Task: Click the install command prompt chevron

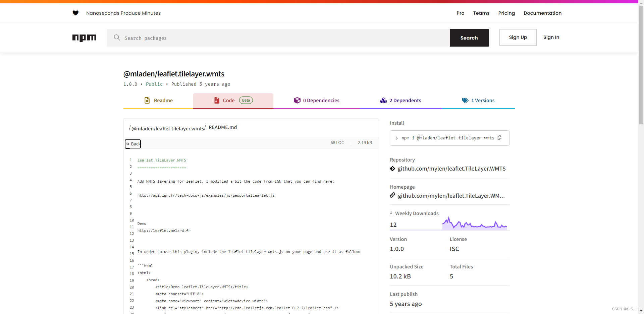Action: (396, 138)
